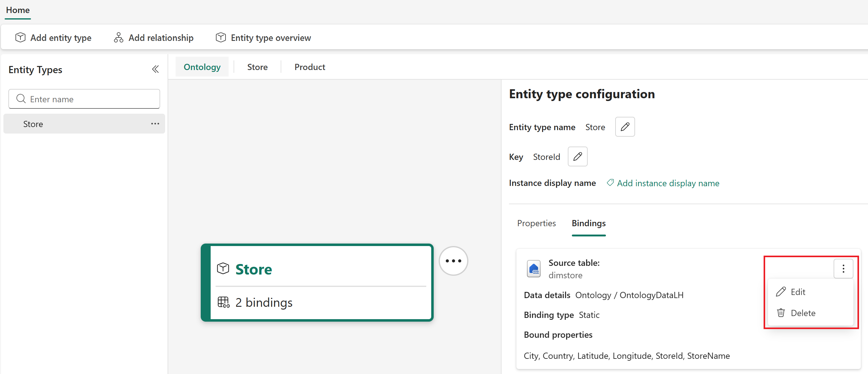Open the canvas node options menu
The height and width of the screenshot is (374, 868).
click(453, 261)
